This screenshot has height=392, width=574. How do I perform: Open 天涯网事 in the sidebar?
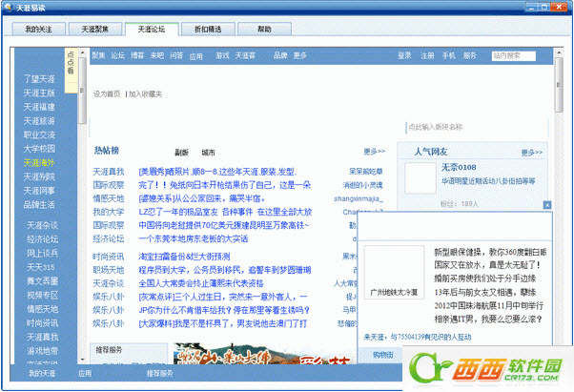click(x=39, y=191)
